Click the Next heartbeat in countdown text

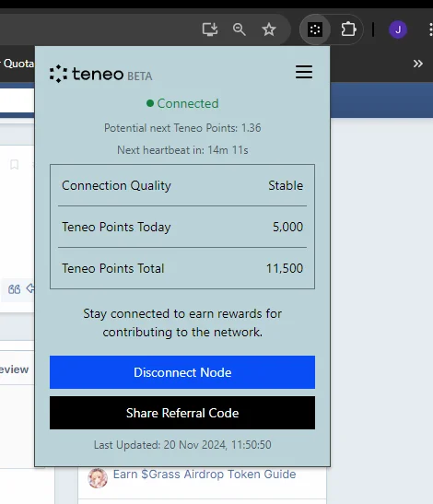[182, 150]
